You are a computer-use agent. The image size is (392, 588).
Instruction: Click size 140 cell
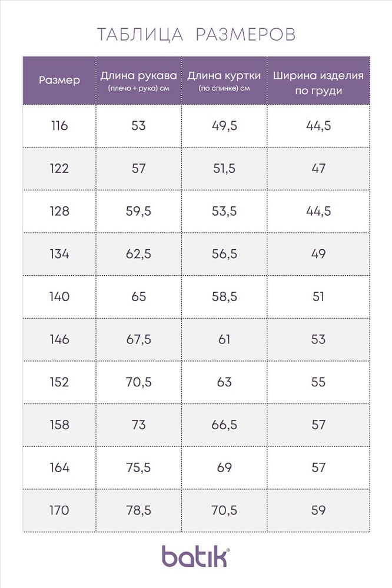pyautogui.click(x=59, y=296)
